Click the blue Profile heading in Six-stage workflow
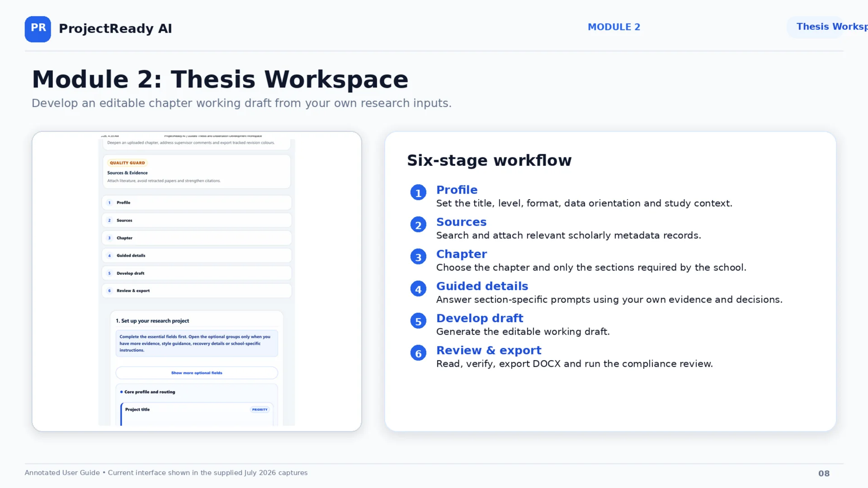868x488 pixels. click(x=457, y=190)
